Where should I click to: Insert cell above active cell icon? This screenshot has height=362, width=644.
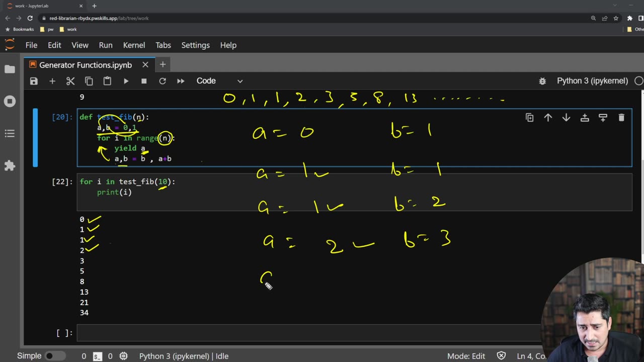point(585,117)
